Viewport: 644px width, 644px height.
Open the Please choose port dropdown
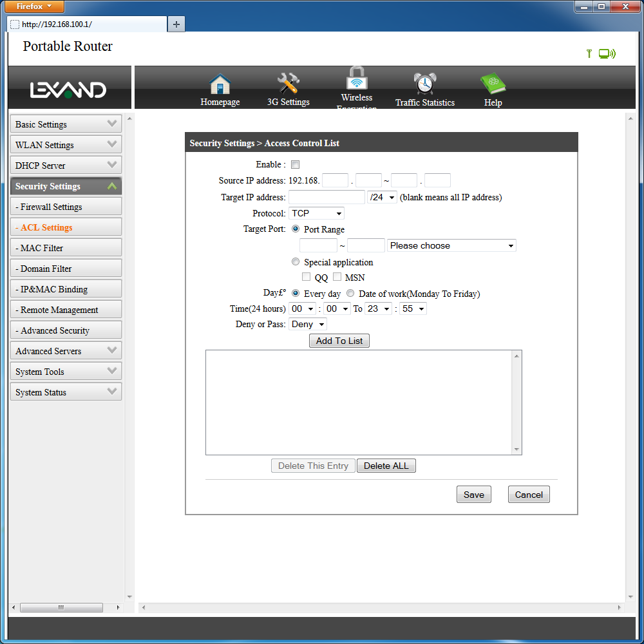pyautogui.click(x=451, y=245)
